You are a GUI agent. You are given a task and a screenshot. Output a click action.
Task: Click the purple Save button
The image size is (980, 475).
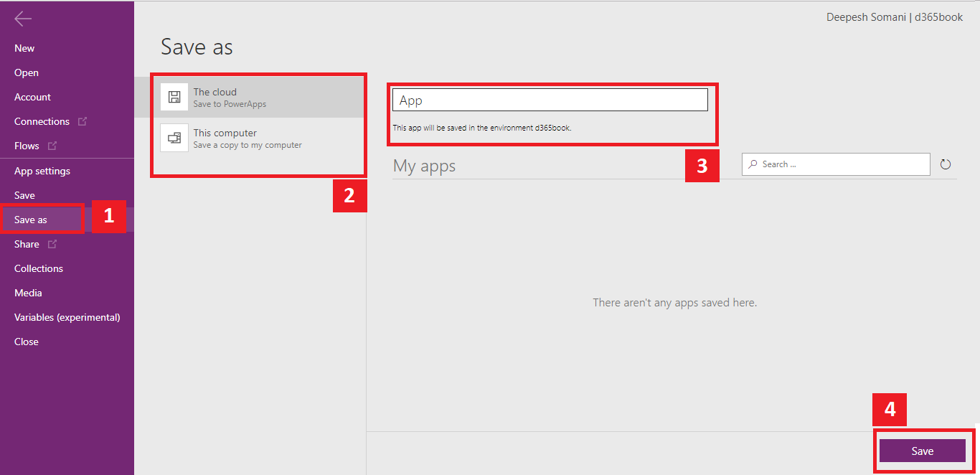point(923,451)
